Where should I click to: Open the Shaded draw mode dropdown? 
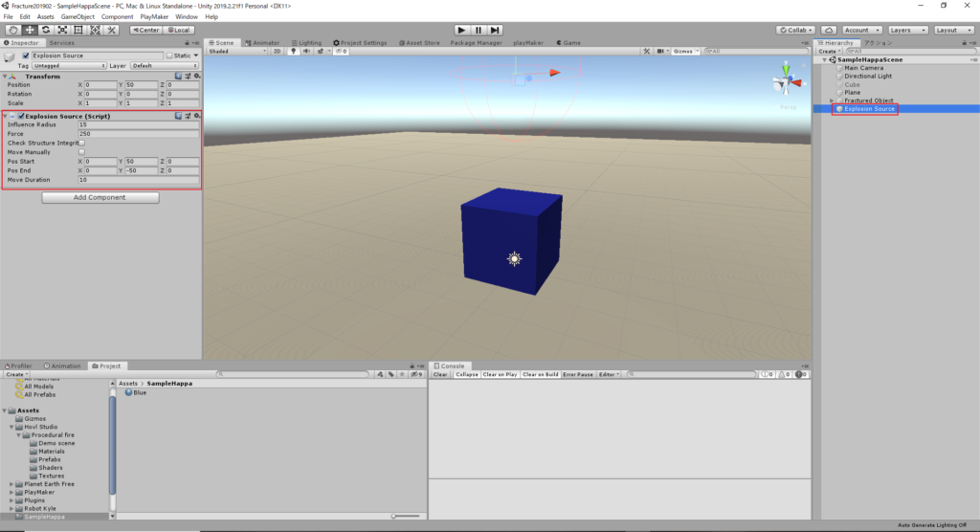coord(237,52)
